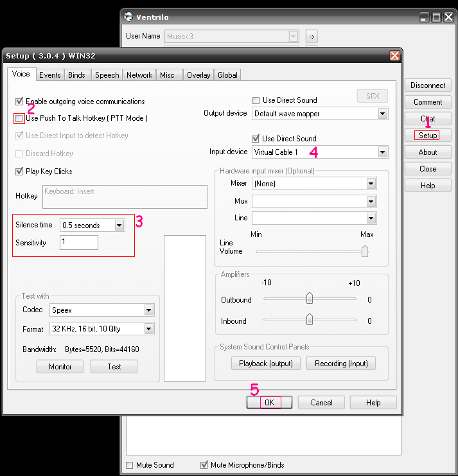This screenshot has height=476, width=458.
Task: Toggle Mute Sound in Ventrilo window
Action: click(x=130, y=465)
